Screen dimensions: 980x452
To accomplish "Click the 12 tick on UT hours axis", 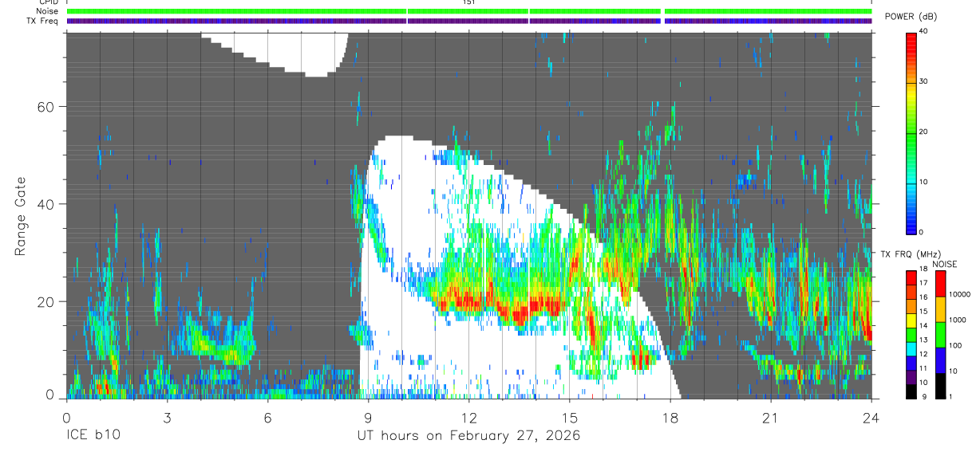I will point(468,418).
